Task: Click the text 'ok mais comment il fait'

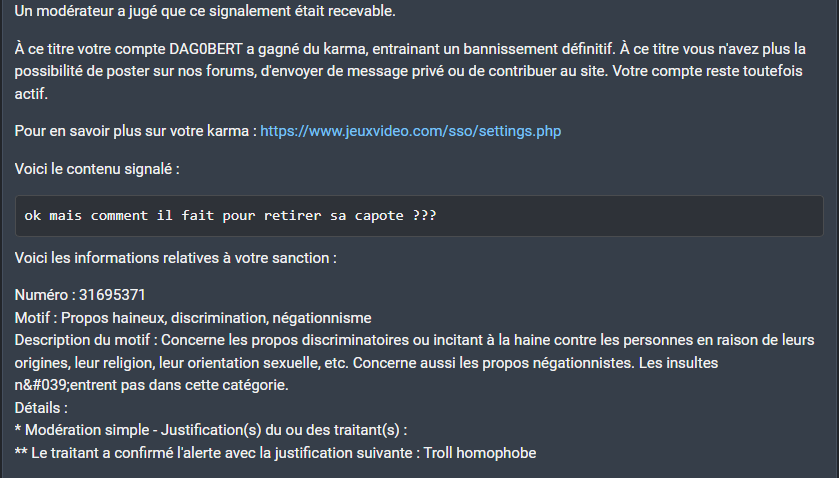Action: click(120, 216)
